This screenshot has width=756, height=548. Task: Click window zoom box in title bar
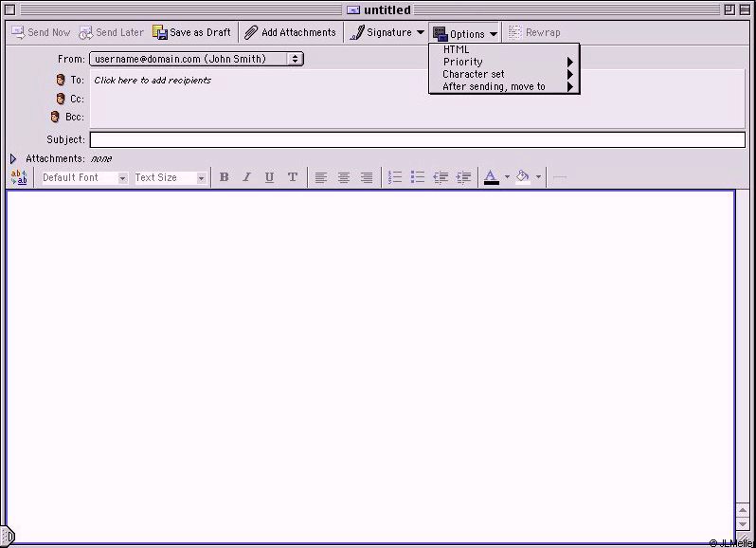click(x=729, y=9)
